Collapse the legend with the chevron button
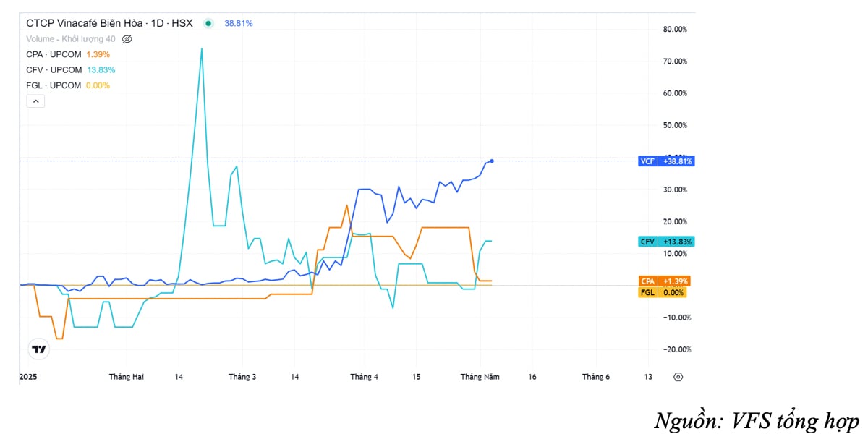868x447 pixels. pos(35,102)
